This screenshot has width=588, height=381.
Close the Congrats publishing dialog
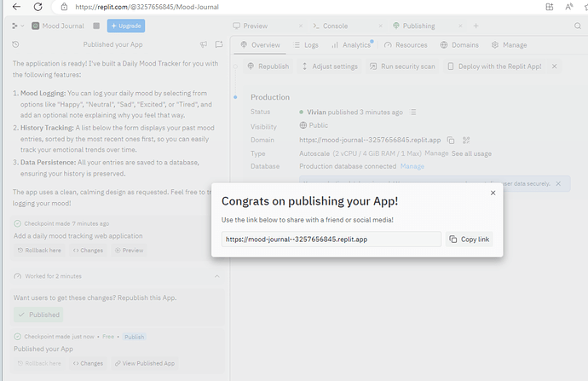coord(493,193)
